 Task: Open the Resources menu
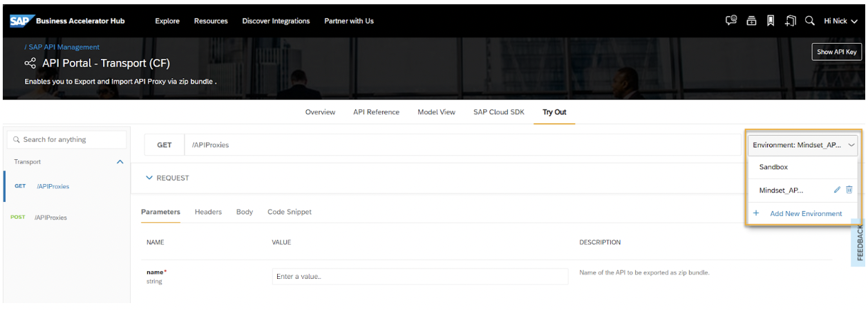point(211,21)
